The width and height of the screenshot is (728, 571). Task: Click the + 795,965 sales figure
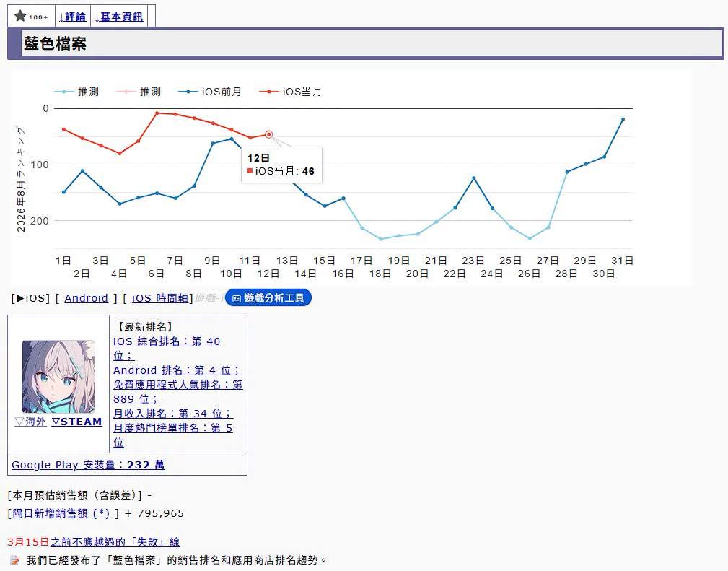click(x=154, y=513)
